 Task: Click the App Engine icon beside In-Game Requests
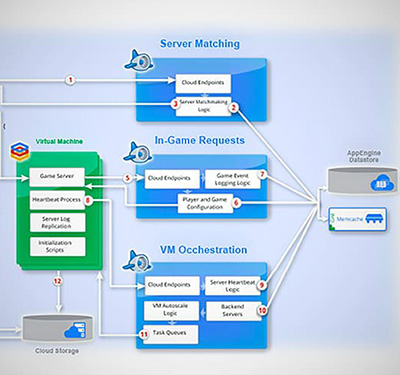click(x=138, y=153)
